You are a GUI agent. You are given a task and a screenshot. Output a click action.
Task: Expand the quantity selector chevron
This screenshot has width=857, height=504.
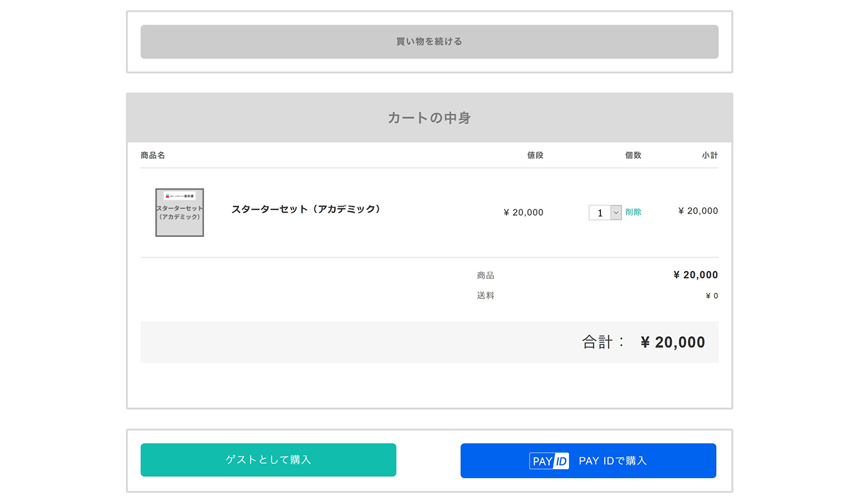point(616,212)
